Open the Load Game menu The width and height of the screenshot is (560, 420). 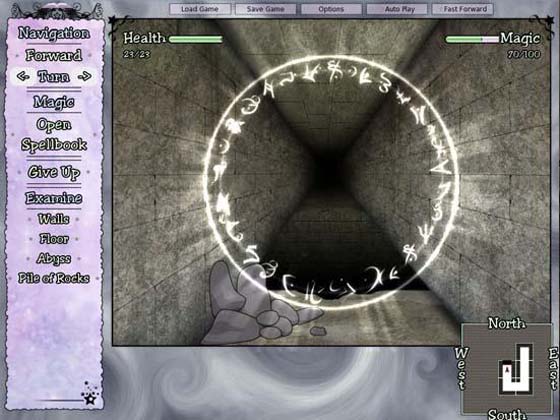point(200,9)
